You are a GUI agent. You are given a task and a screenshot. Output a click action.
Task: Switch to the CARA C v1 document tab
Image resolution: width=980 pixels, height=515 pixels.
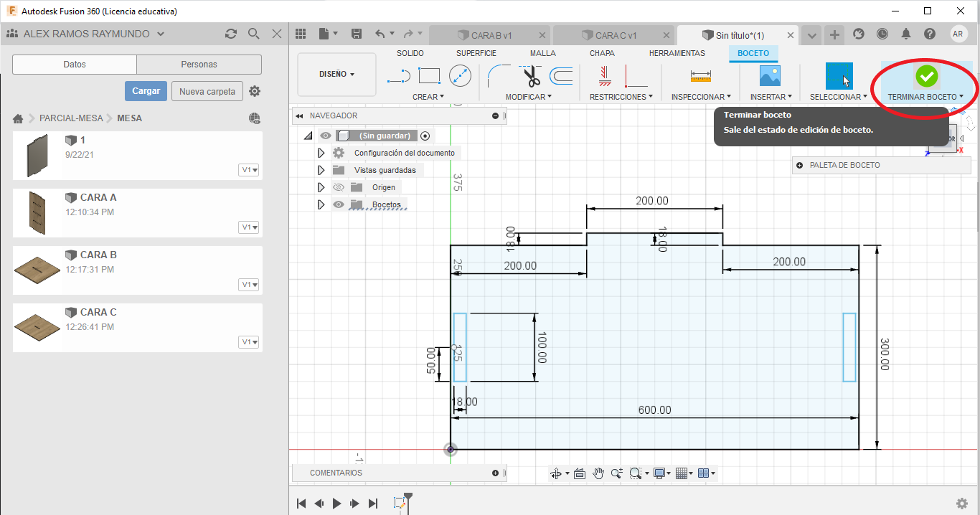click(615, 35)
